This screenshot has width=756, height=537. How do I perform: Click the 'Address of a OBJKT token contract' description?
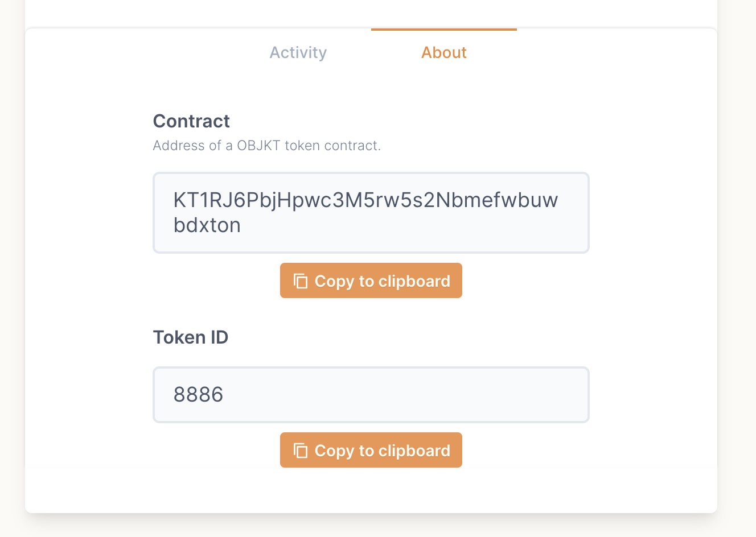pyautogui.click(x=267, y=146)
